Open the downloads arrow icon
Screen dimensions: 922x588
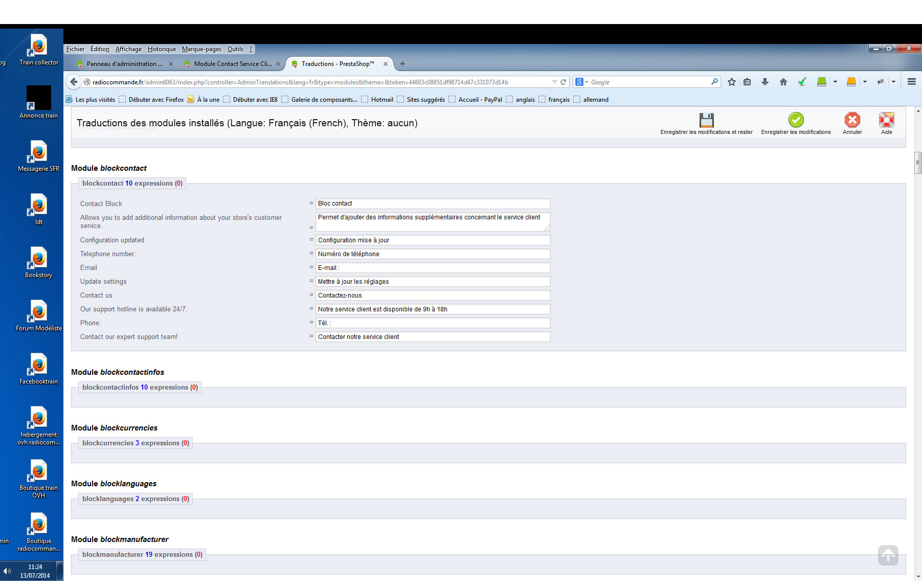765,82
